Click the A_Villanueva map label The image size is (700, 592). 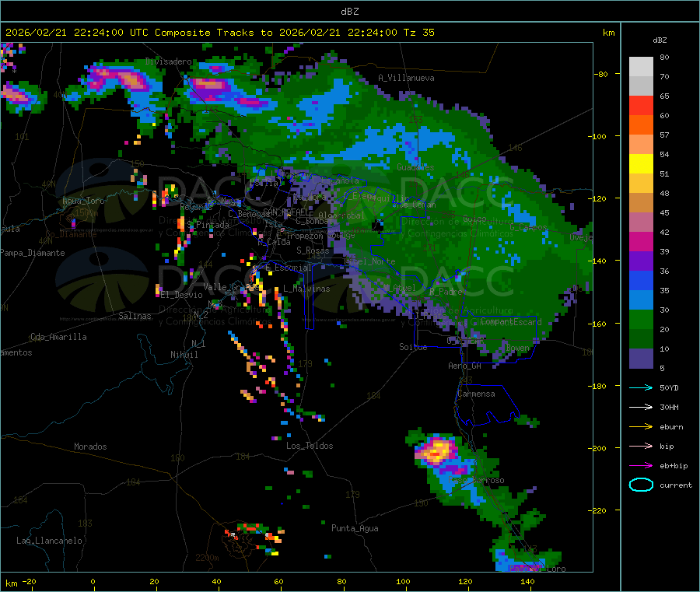406,78
